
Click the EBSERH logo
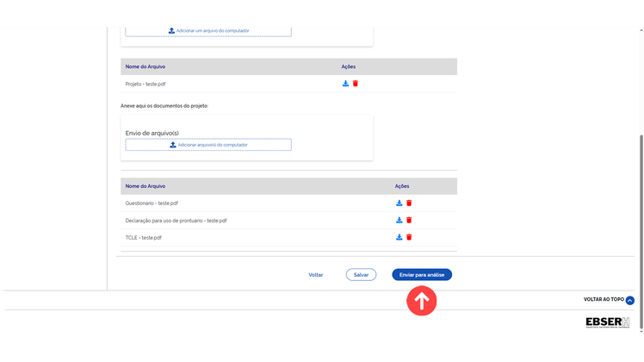608,322
